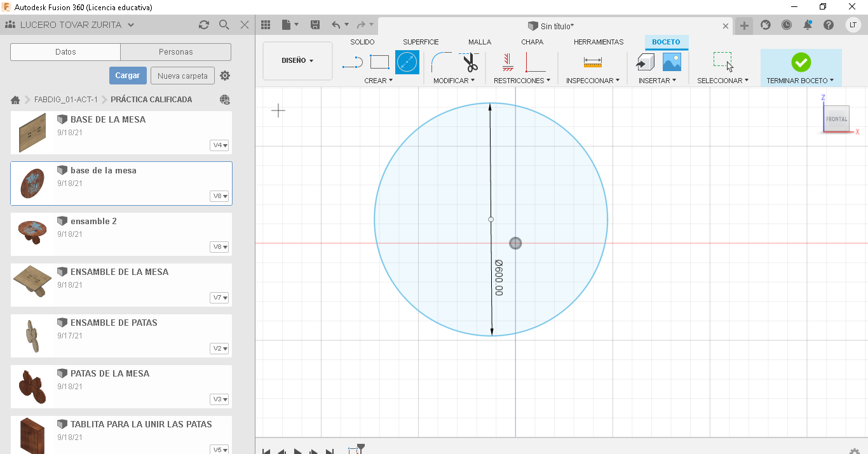Click the Undo arrow

click(x=336, y=25)
